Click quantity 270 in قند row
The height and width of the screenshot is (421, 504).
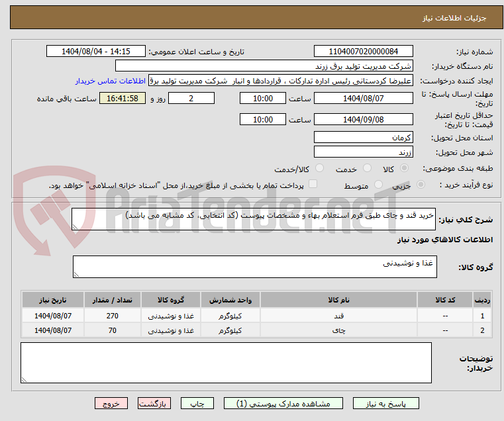[x=113, y=316]
